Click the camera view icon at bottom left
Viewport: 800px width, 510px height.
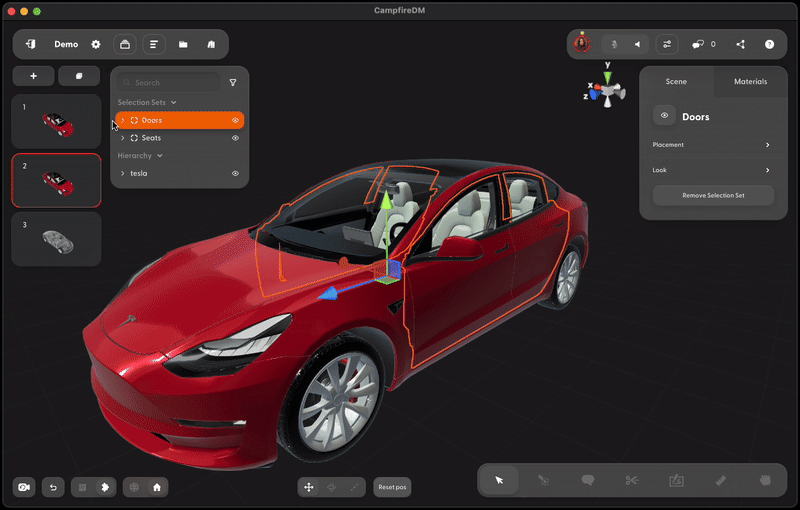tap(24, 487)
